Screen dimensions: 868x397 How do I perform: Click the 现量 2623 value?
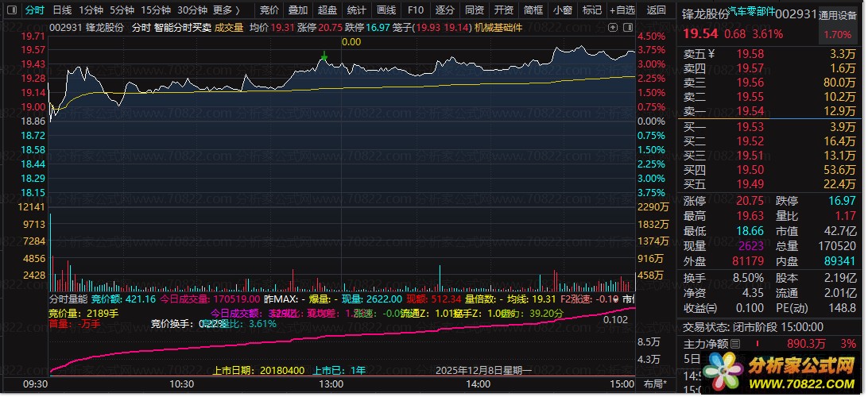click(x=751, y=245)
